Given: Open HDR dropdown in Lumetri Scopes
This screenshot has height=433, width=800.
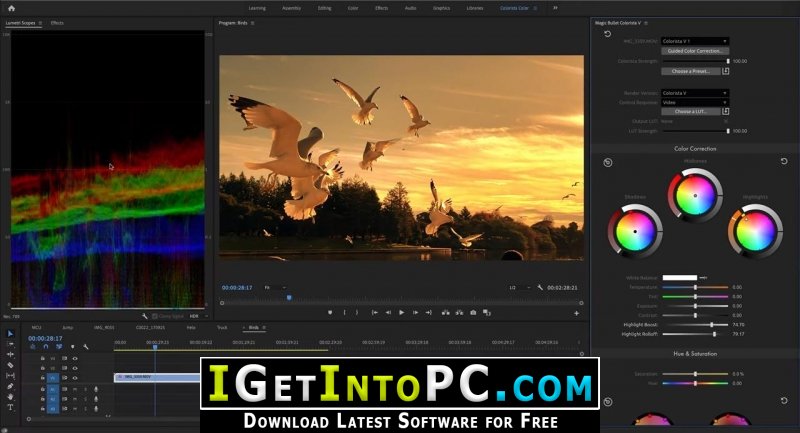Looking at the screenshot, I should point(199,316).
